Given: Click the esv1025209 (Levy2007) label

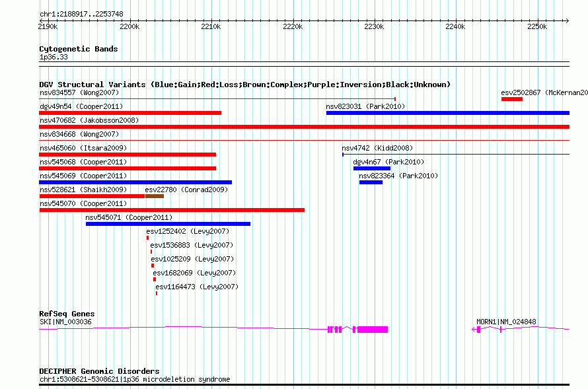Looking at the screenshot, I should click(x=192, y=259).
